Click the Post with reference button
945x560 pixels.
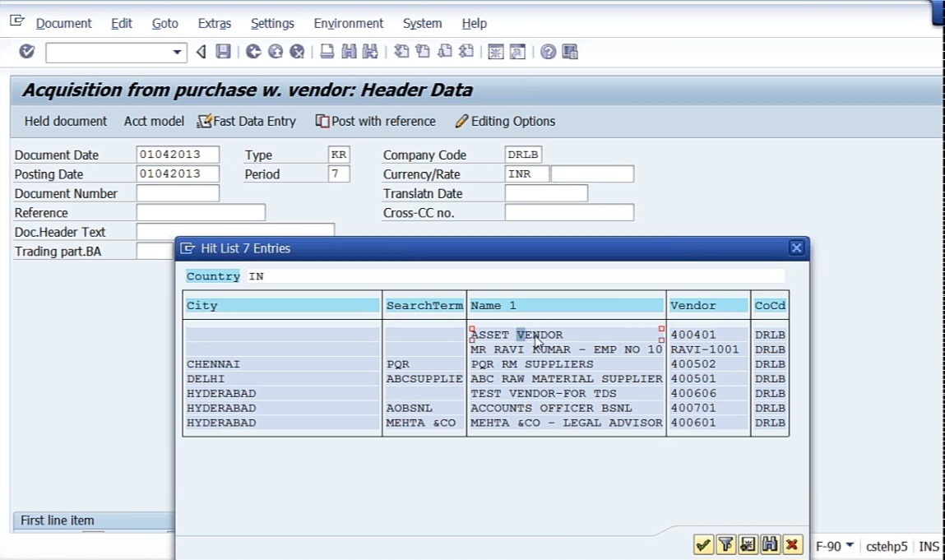tap(376, 121)
